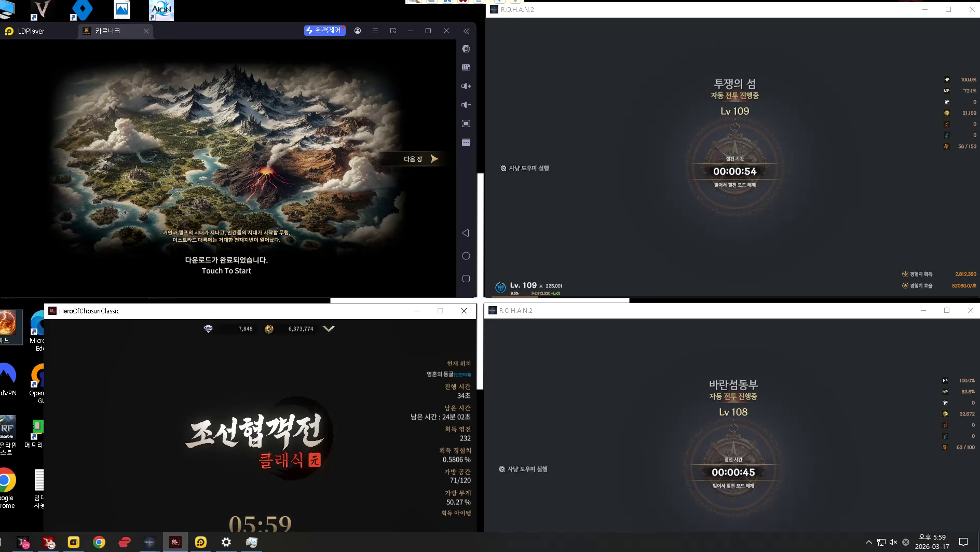Open the V game desktop shortcut
Image resolution: width=980 pixels, height=552 pixels.
pyautogui.click(x=42, y=10)
